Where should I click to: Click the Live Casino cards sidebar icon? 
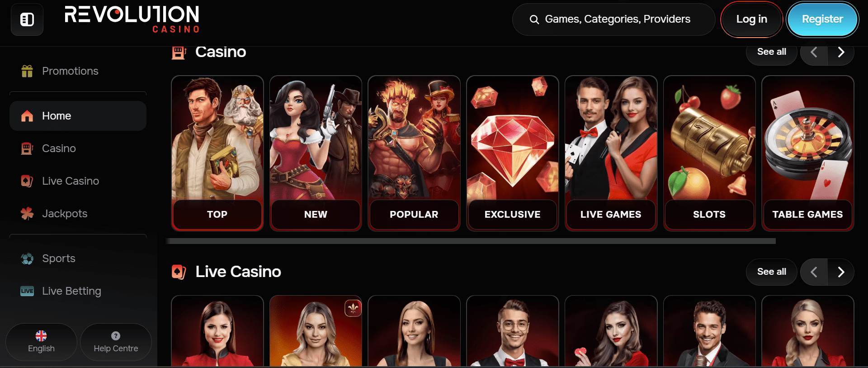click(x=27, y=181)
